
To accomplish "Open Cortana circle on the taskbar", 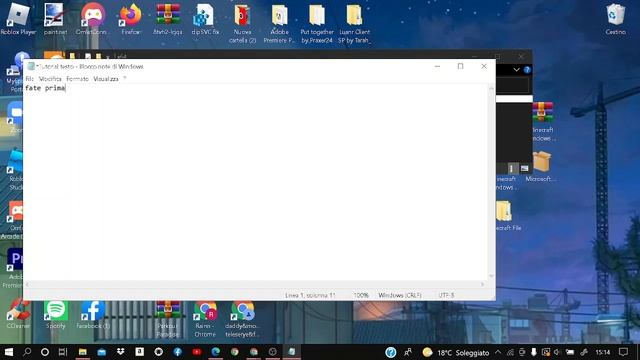I will tap(45, 352).
